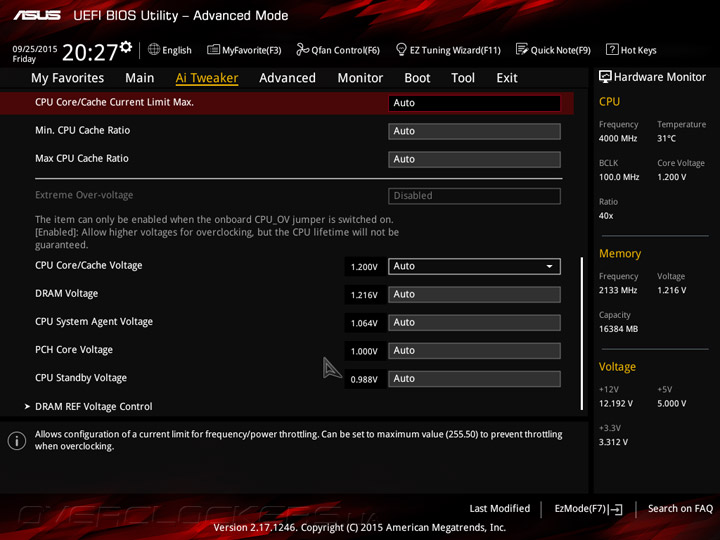Start EZ Tuning Wizard(F11)
Screen dimensions: 720x540
click(x=455, y=50)
